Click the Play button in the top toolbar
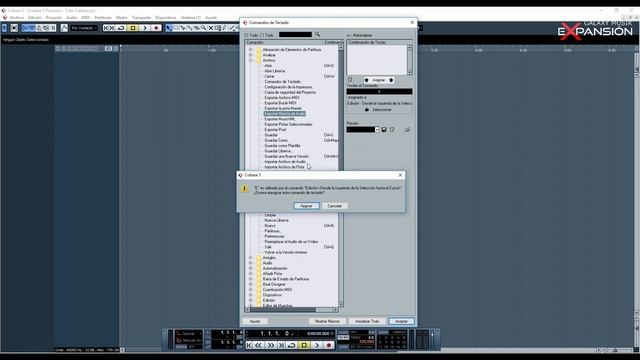Viewport: 640px width, 360px height. click(x=144, y=28)
